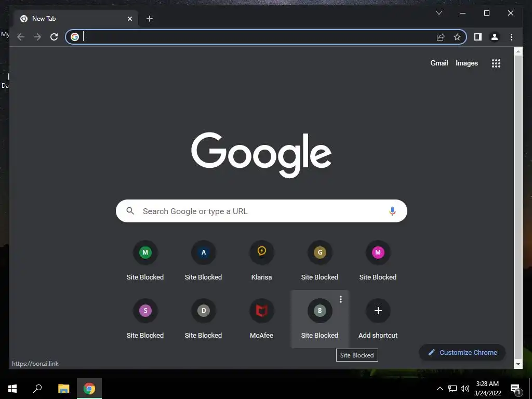
Task: Open the pink M Site Blocked shortcut
Action: pos(378,260)
